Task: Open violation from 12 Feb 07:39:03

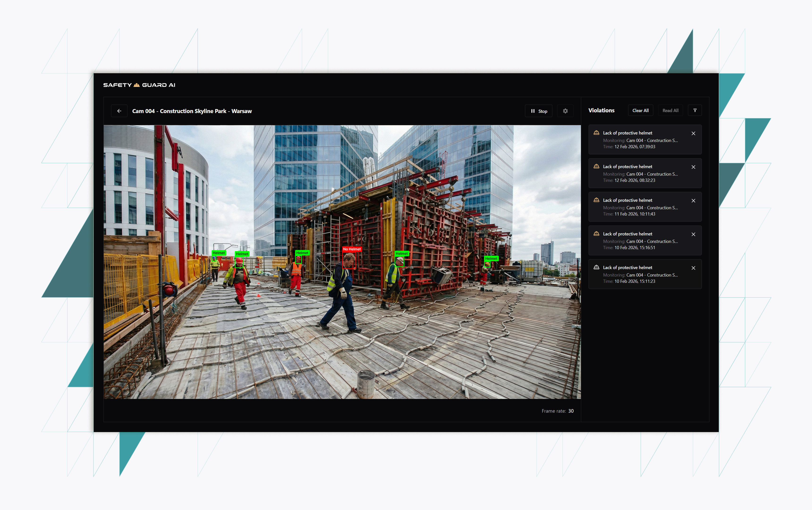Action: [x=641, y=140]
